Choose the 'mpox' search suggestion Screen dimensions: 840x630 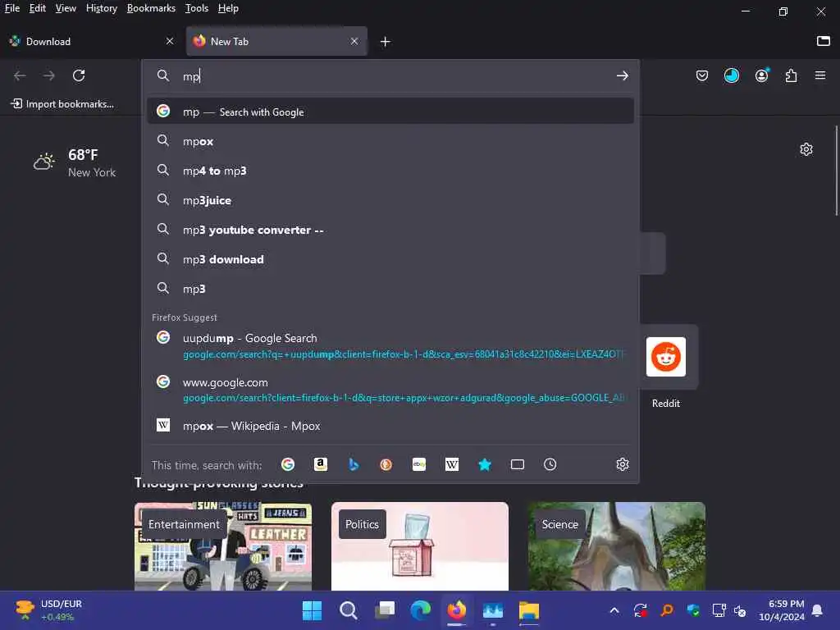390,141
